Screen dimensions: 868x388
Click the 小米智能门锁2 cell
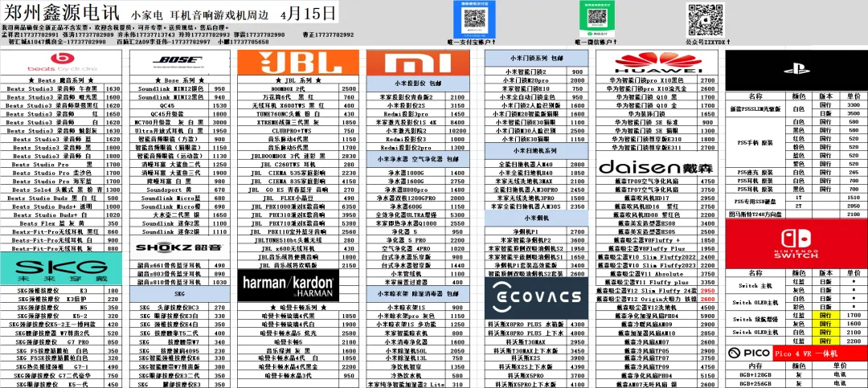(526, 72)
